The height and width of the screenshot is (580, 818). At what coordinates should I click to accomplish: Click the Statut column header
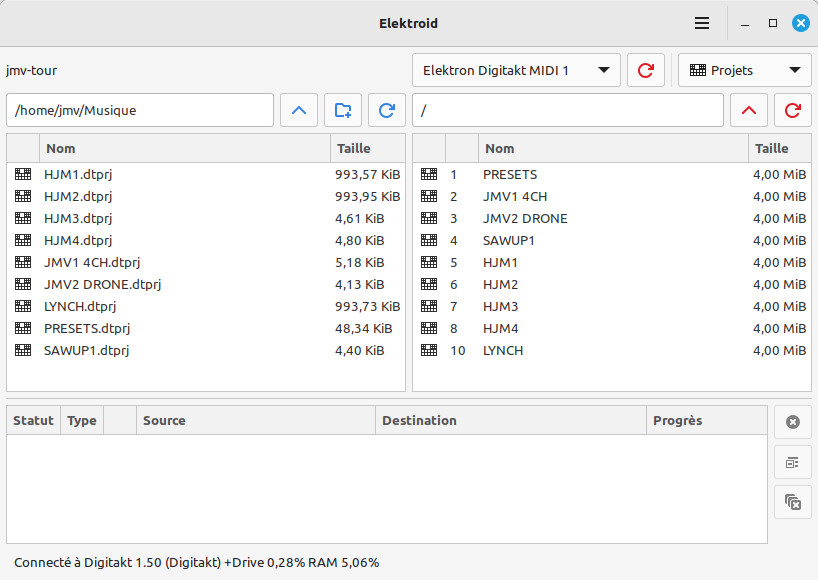tap(33, 420)
